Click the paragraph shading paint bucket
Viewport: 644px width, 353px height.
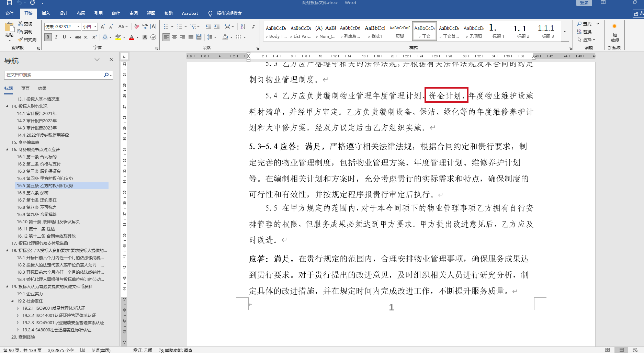click(225, 37)
